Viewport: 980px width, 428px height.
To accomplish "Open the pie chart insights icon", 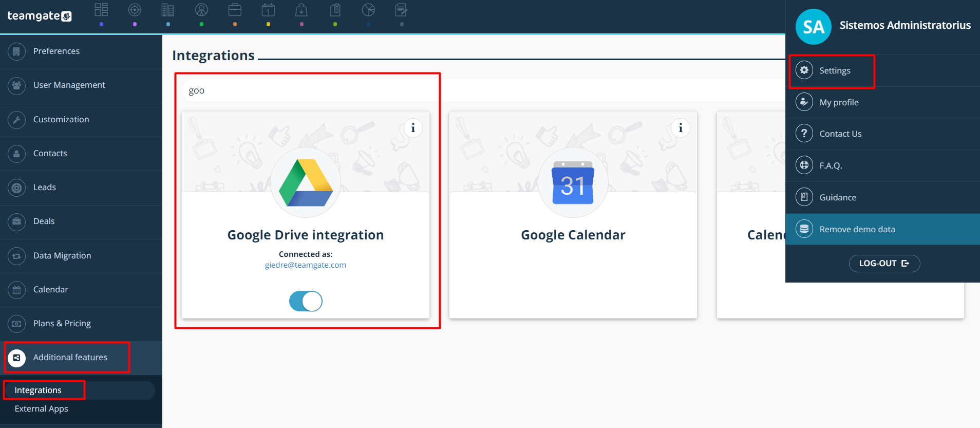I will [368, 10].
